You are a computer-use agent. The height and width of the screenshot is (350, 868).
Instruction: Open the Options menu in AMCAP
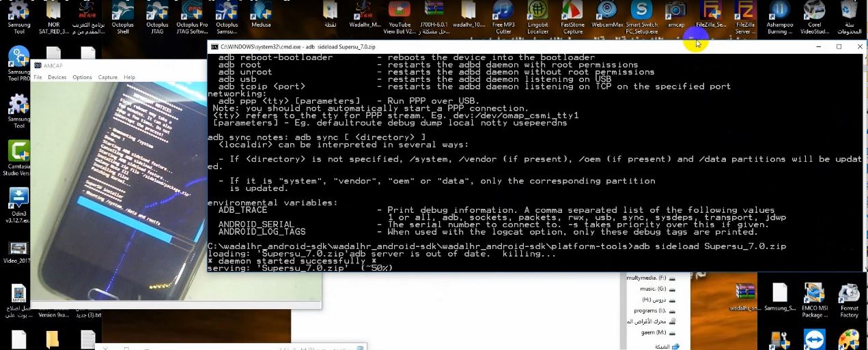click(82, 77)
